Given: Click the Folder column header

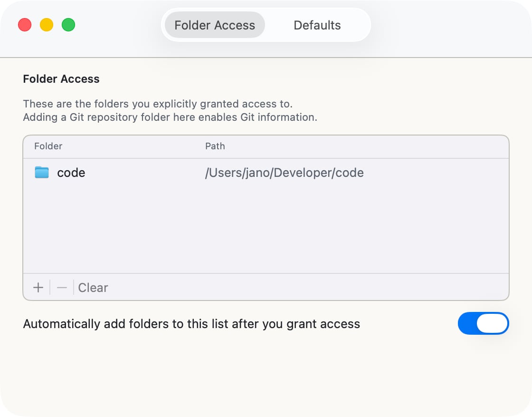Looking at the screenshot, I should tap(48, 146).
